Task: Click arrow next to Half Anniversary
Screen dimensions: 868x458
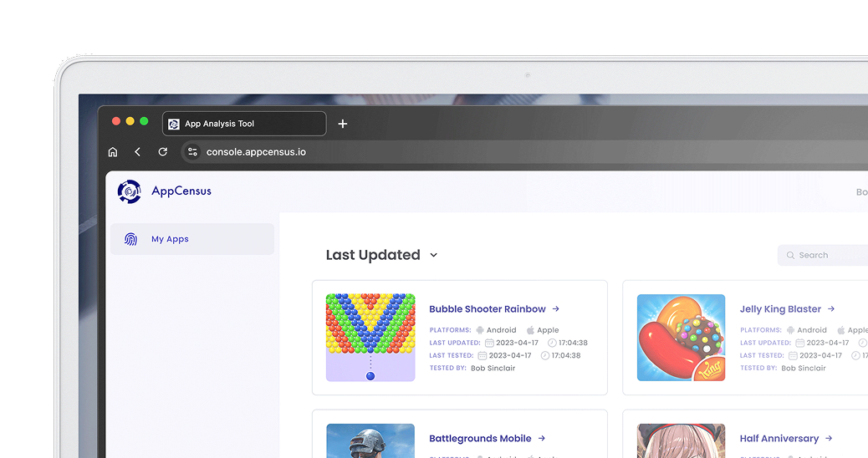Action: click(829, 439)
